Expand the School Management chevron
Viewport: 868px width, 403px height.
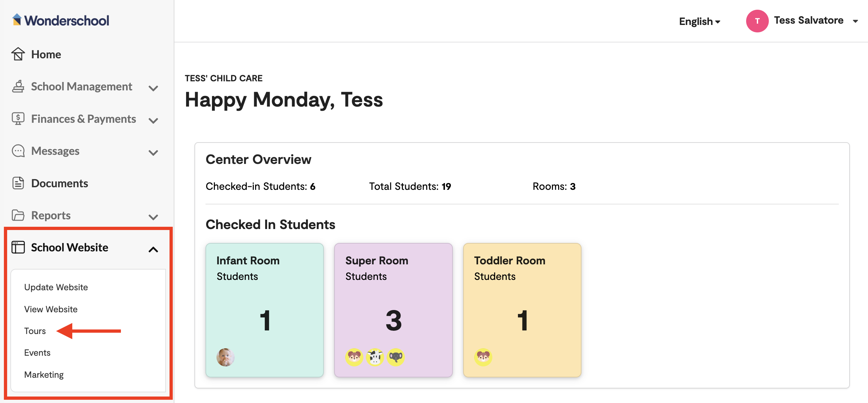153,88
